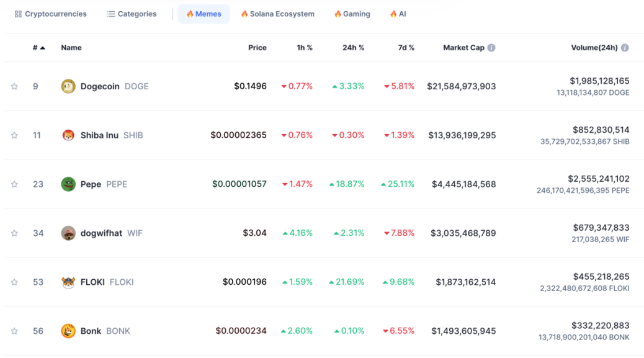644x358 pixels.
Task: Click Shiba Inu volume $852,830,514
Action: (x=601, y=130)
